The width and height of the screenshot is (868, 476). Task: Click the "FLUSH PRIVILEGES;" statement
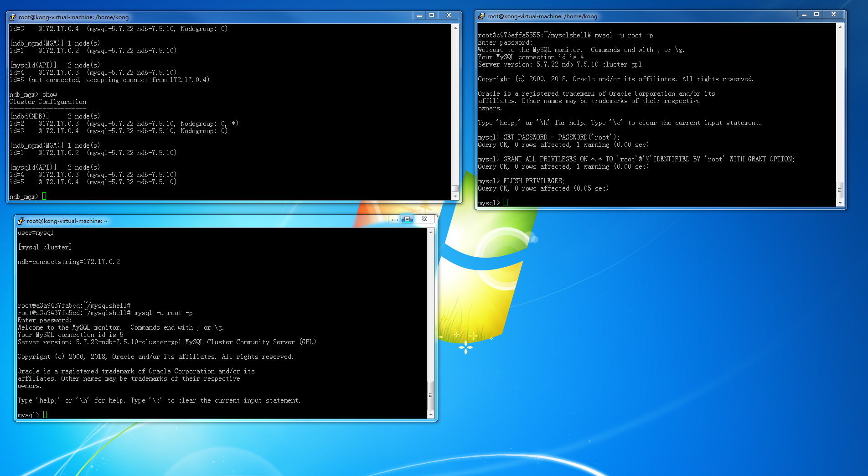tap(534, 181)
